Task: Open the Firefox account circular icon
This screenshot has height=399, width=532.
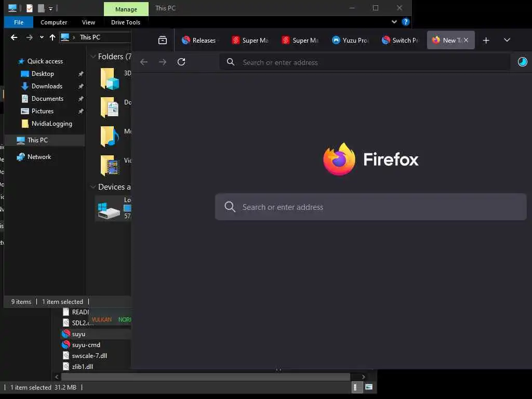Action: coord(523,62)
